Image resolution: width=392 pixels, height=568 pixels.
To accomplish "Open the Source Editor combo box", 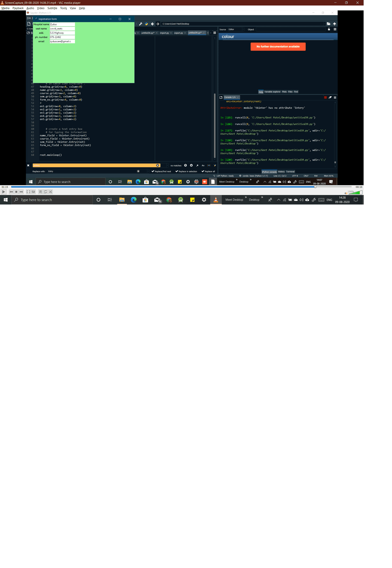I will click(x=236, y=29).
